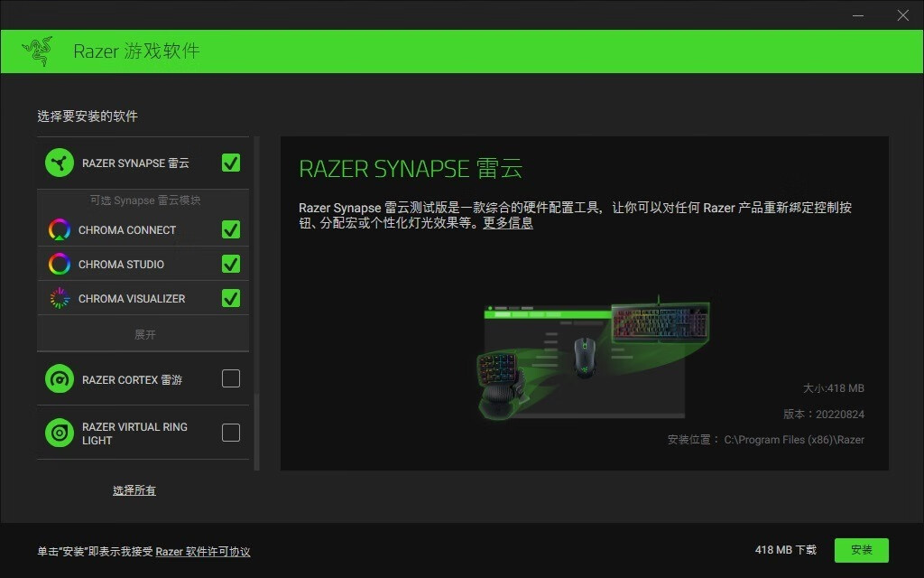Check the Razer Virtual Ring Light checkbox
924x578 pixels.
tap(231, 433)
